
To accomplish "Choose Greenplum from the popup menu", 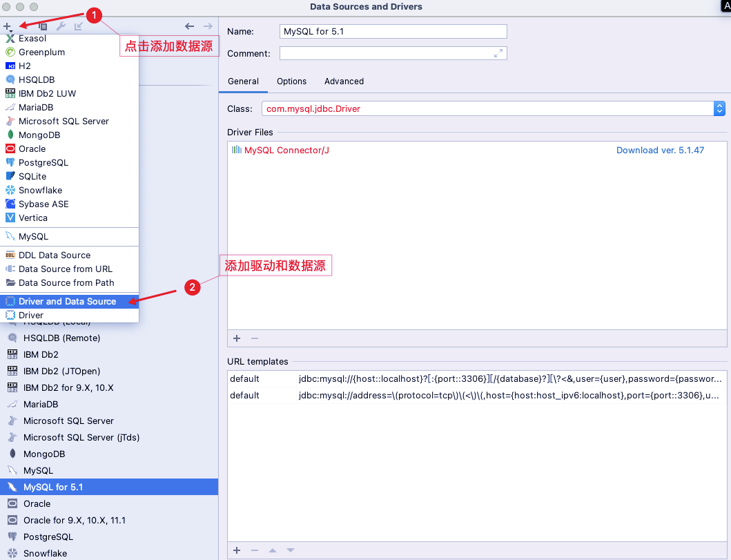I will pyautogui.click(x=70, y=52).
